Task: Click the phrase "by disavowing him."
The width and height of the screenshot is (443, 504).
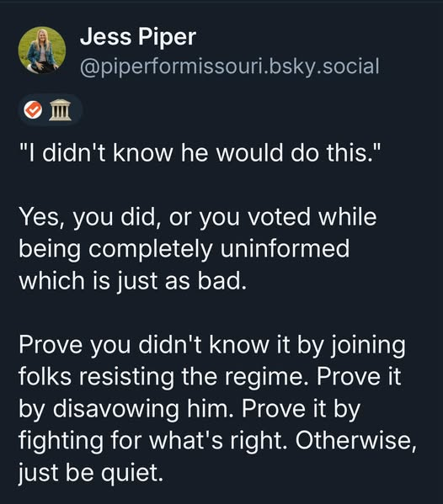Action: click(126, 409)
